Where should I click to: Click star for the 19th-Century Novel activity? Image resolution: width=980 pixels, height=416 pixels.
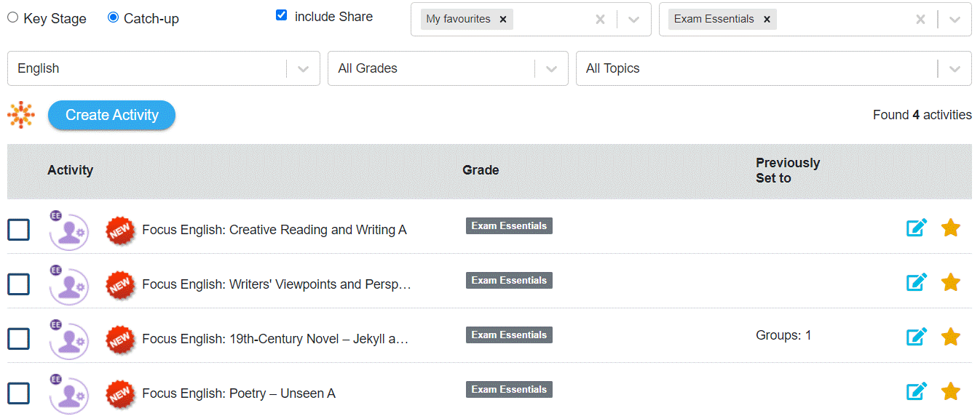click(x=950, y=337)
